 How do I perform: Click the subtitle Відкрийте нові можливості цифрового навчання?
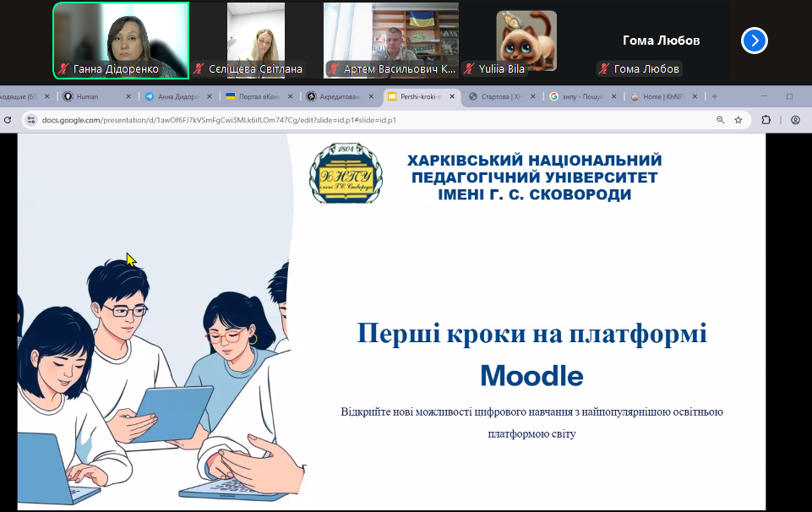coord(531,422)
